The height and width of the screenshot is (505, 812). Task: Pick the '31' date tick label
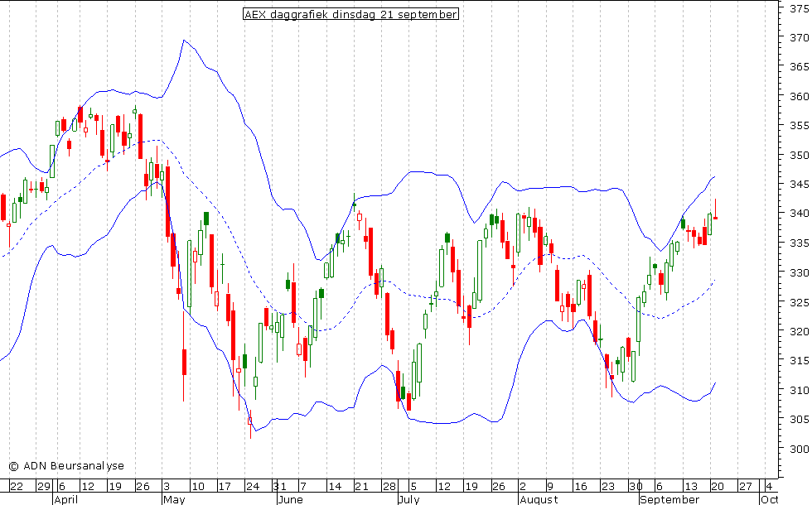click(x=280, y=487)
